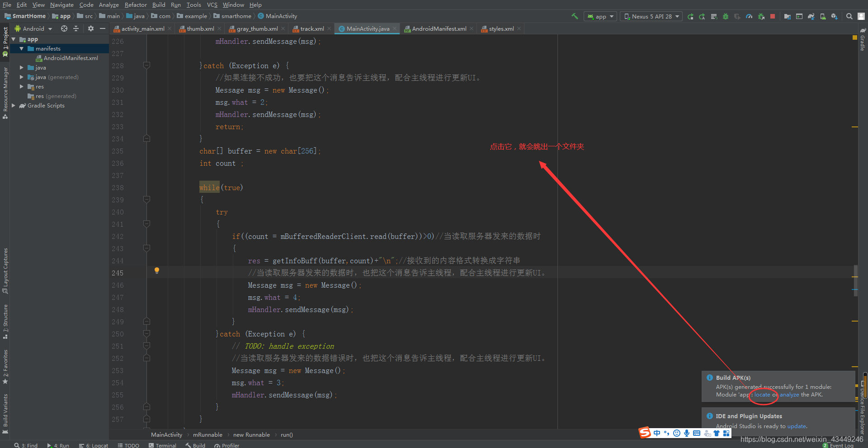Click the Apply Code Changes icon
The height and width of the screenshot is (448, 868).
click(714, 16)
